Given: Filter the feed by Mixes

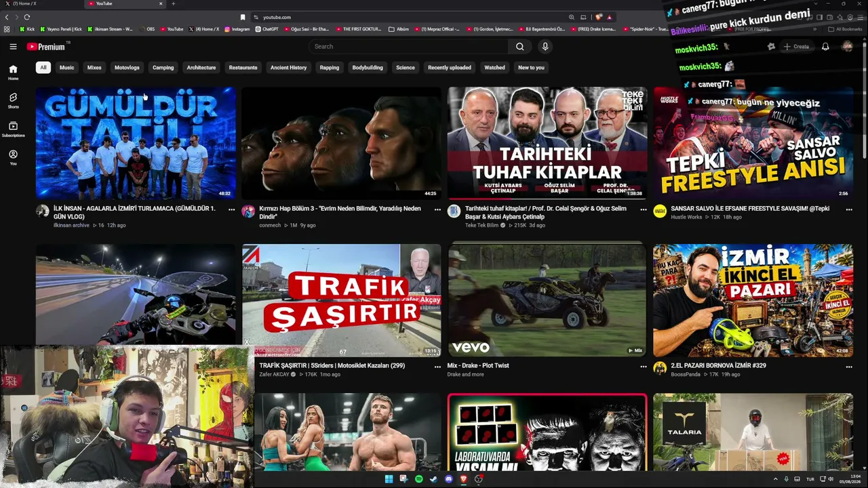Looking at the screenshot, I should [x=94, y=68].
